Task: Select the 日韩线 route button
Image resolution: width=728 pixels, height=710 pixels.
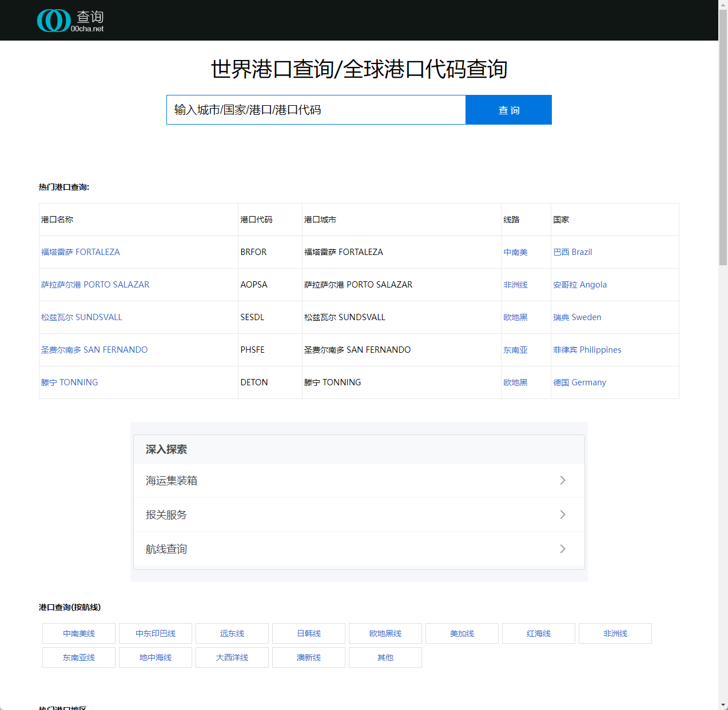Action: (308, 633)
